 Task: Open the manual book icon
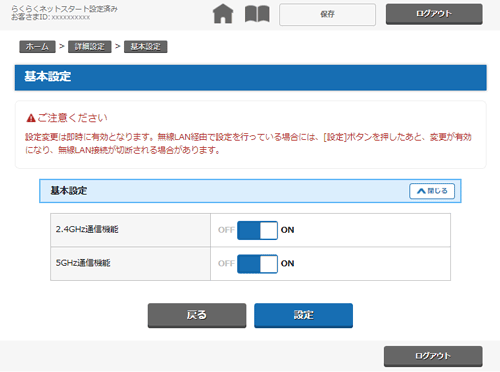tap(257, 14)
